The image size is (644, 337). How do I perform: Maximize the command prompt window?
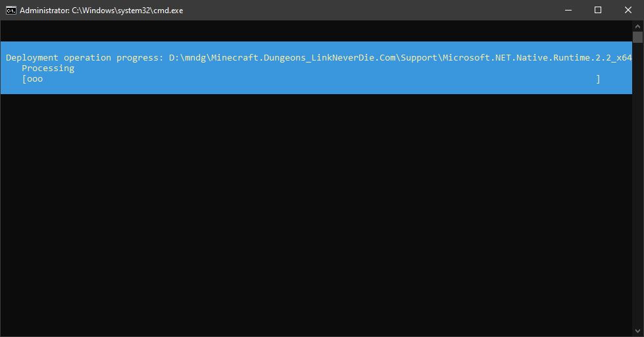[598, 10]
